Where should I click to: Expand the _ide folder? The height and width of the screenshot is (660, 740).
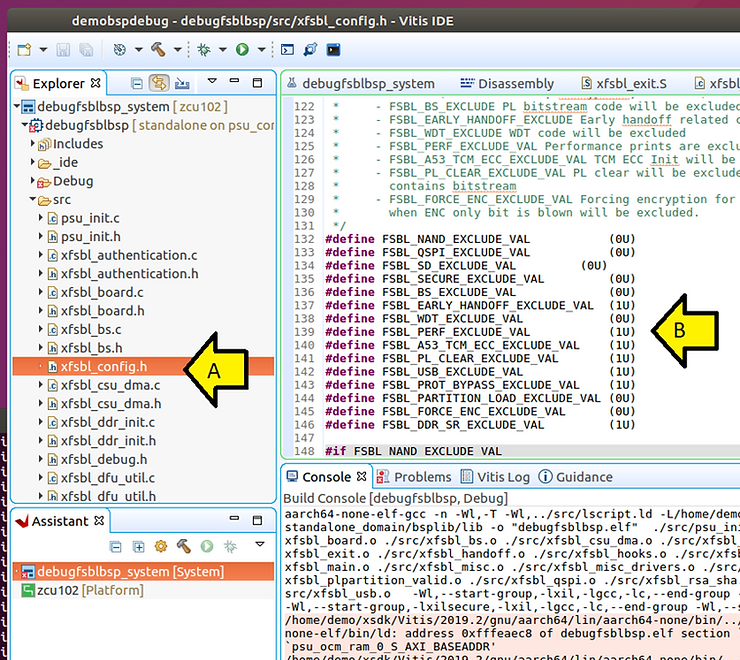pyautogui.click(x=32, y=162)
